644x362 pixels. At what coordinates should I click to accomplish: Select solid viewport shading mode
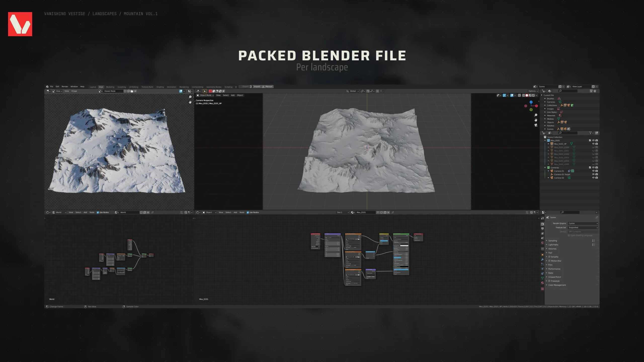527,95
